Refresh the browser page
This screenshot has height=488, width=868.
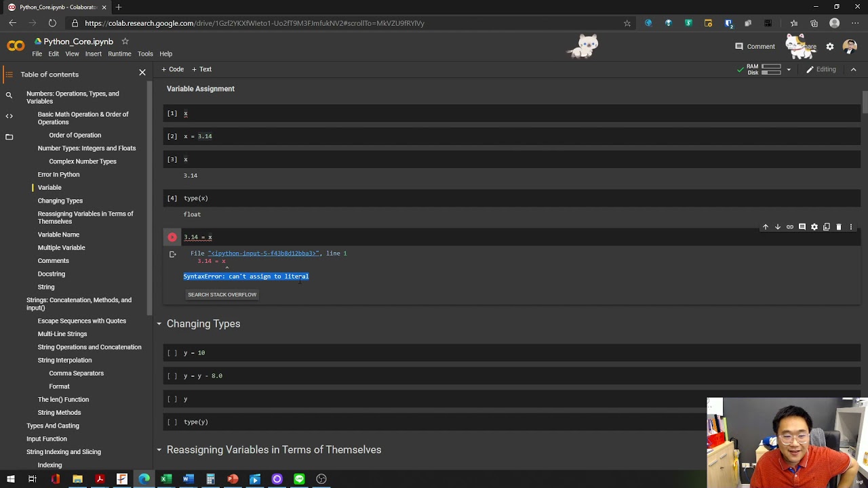tap(53, 23)
